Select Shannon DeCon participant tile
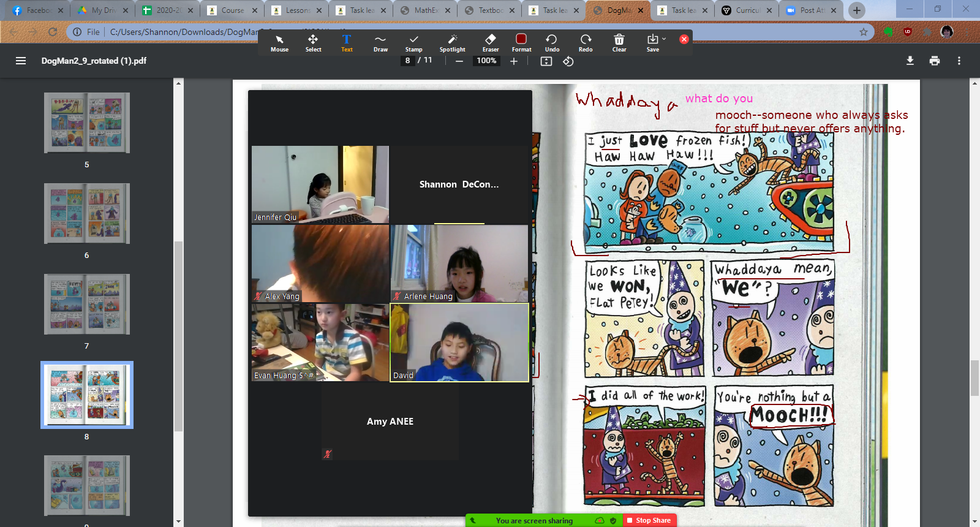Screen dimensions: 980x527 [459, 184]
